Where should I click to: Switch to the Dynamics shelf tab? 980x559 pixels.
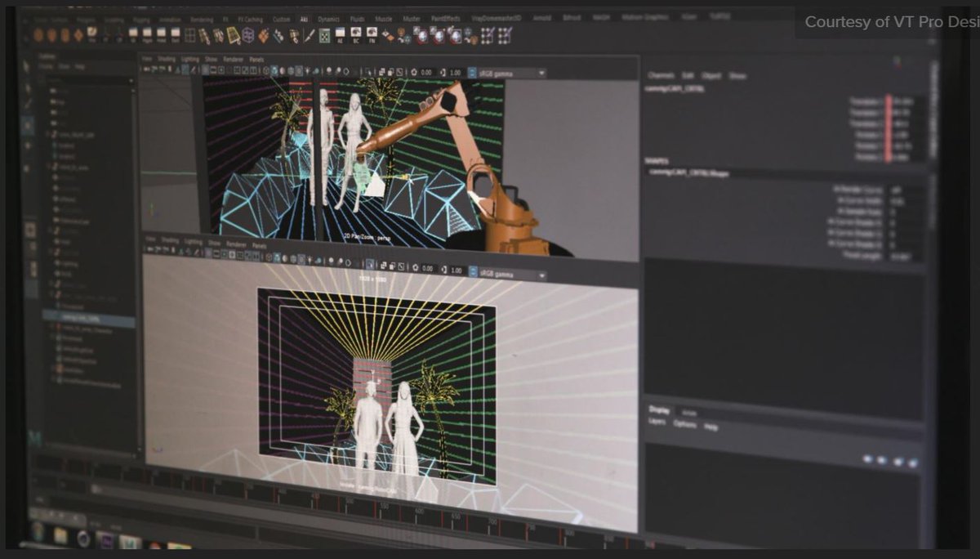(329, 18)
